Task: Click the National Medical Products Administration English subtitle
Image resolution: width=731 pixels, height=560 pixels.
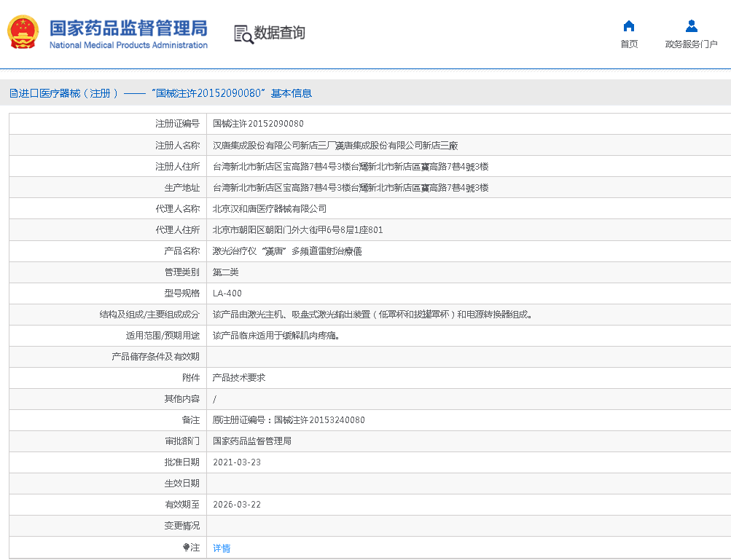Action: 128,45
